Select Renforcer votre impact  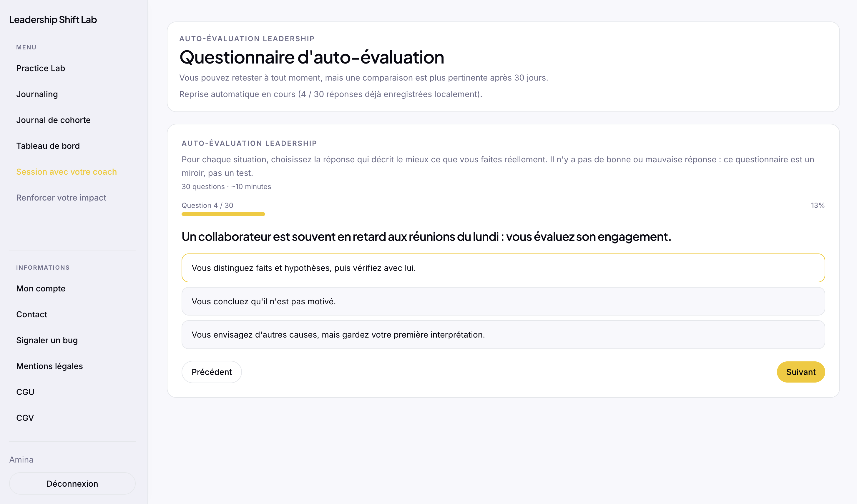click(x=61, y=197)
